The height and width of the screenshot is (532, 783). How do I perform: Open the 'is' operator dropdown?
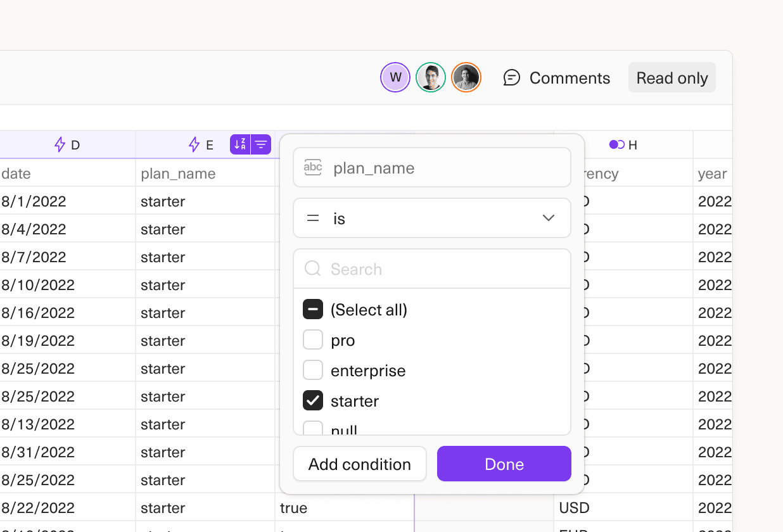pos(431,218)
